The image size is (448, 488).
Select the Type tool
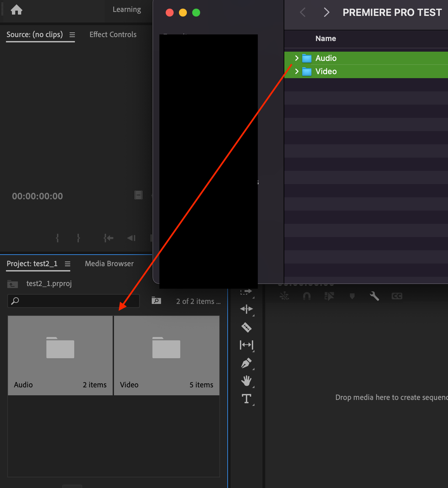246,399
